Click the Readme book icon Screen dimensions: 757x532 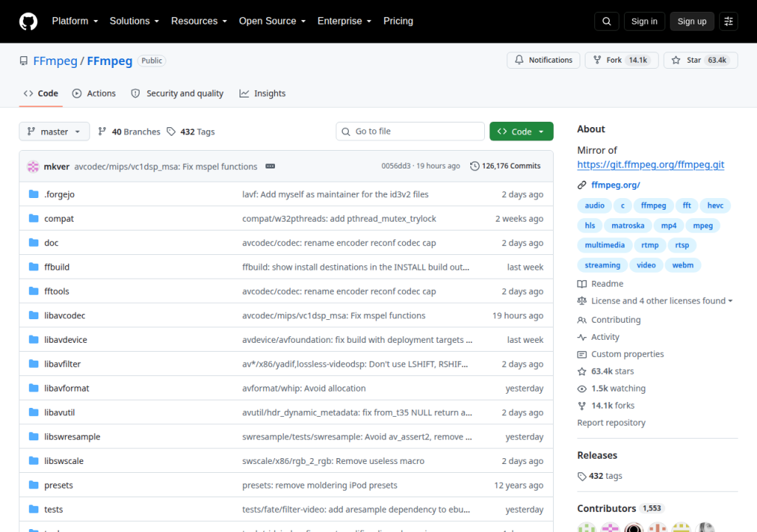582,284
